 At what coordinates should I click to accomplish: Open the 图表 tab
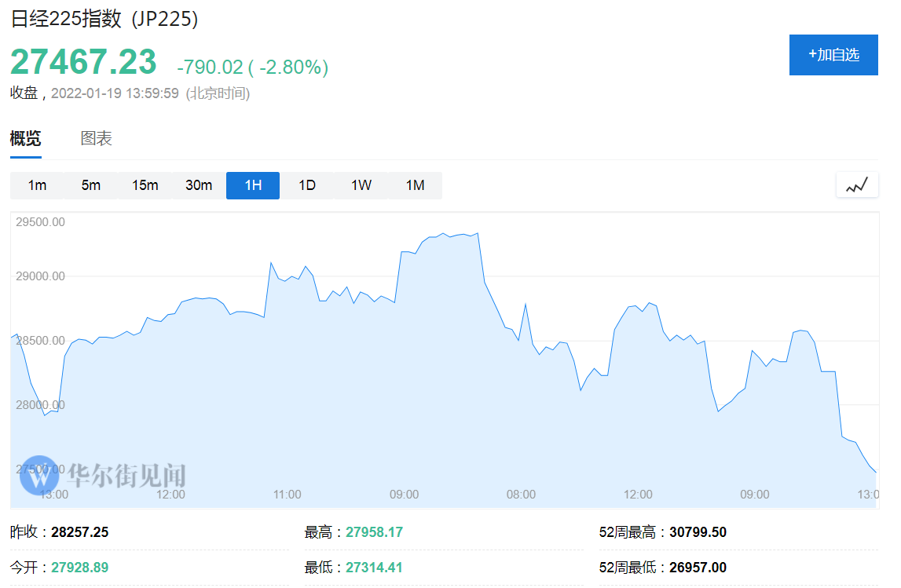97,139
